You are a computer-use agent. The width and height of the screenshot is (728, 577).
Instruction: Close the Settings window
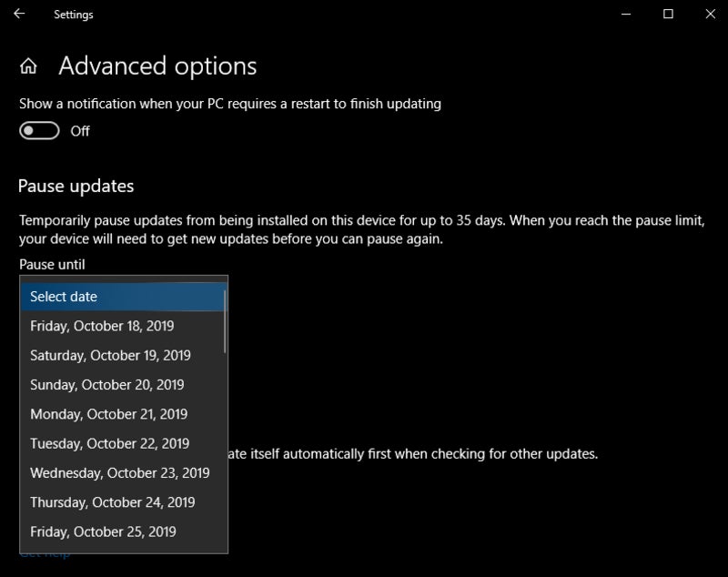[x=711, y=14]
